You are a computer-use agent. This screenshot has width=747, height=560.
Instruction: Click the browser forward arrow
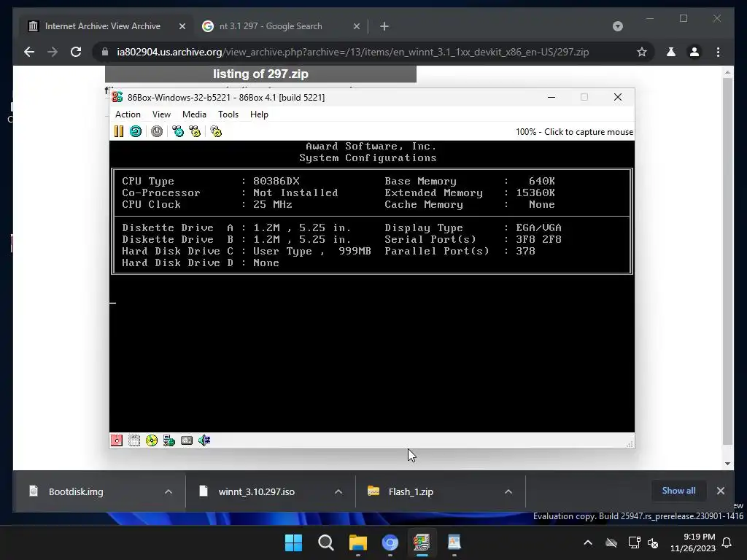pos(53,52)
